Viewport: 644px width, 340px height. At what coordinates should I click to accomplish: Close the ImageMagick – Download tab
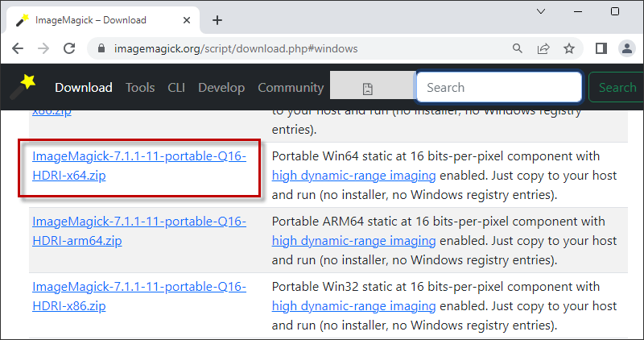pyautogui.click(x=187, y=20)
